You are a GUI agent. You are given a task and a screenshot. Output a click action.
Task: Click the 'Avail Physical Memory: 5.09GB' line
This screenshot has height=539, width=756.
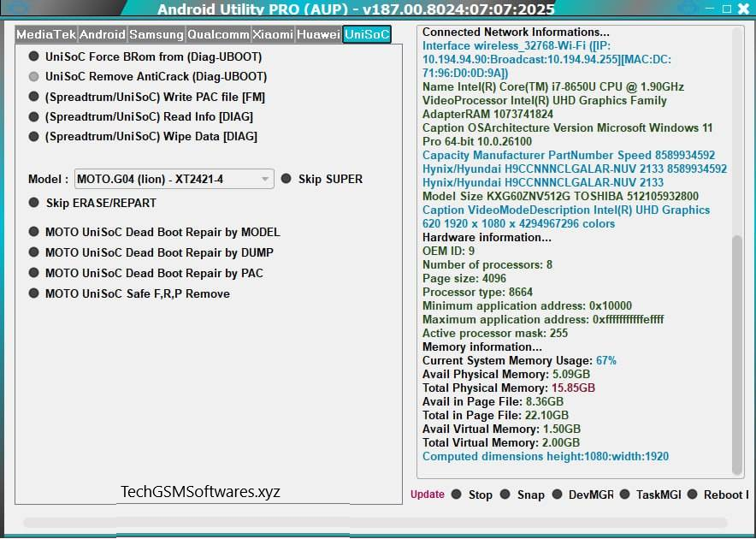(x=506, y=375)
